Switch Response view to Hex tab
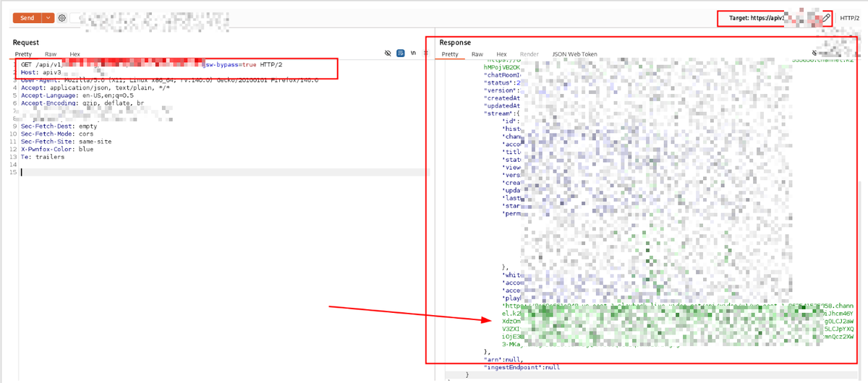Image resolution: width=868 pixels, height=383 pixels. click(x=501, y=54)
